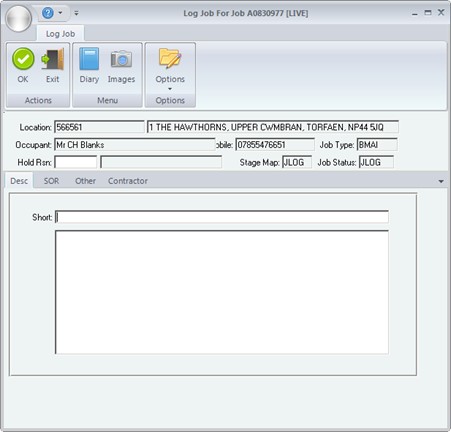Select the Log Job ribbon tab
The width and height of the screenshot is (451, 432).
pyautogui.click(x=60, y=34)
